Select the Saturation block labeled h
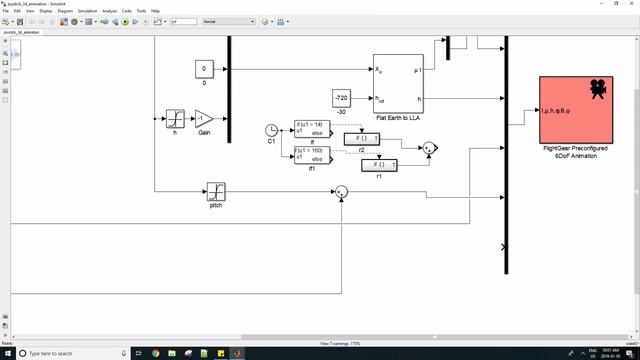640x360 pixels. 175,119
